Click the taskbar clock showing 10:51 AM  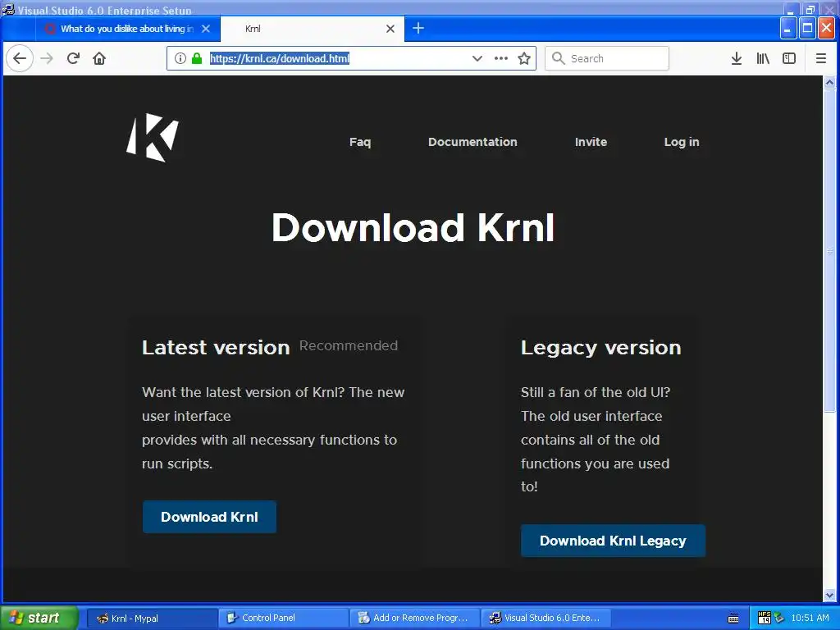point(810,618)
